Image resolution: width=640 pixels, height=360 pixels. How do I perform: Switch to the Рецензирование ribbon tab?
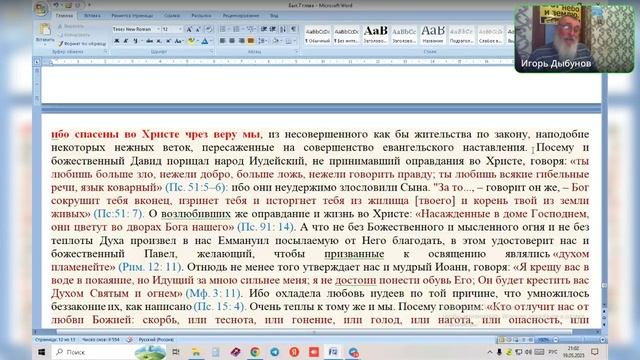[x=240, y=16]
